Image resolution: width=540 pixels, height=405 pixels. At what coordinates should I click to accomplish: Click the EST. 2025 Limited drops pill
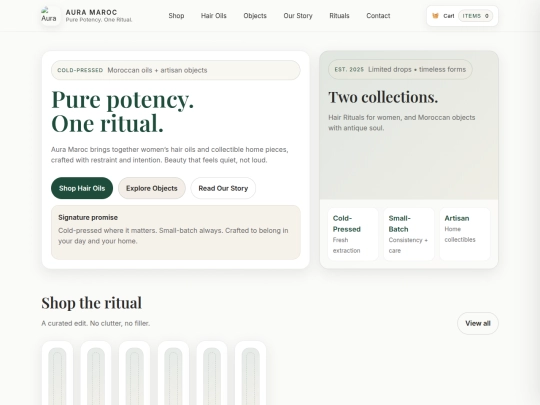(400, 70)
